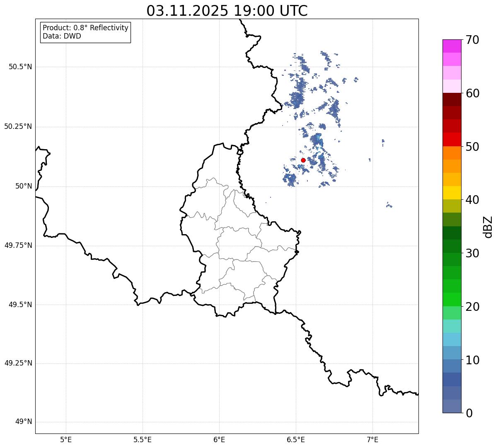Click the 49.75°N latitude label
498x448 pixels.
(x=18, y=245)
